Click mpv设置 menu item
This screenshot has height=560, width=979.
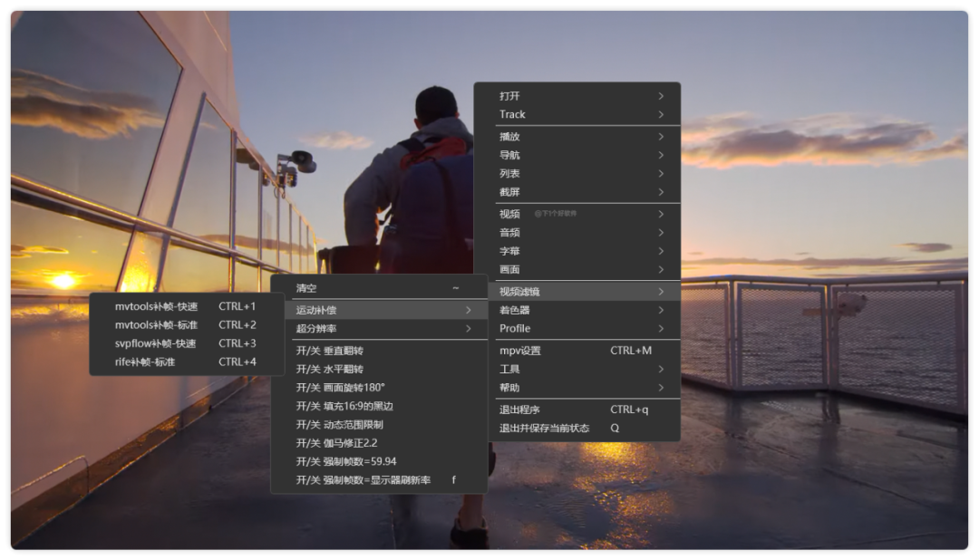577,351
